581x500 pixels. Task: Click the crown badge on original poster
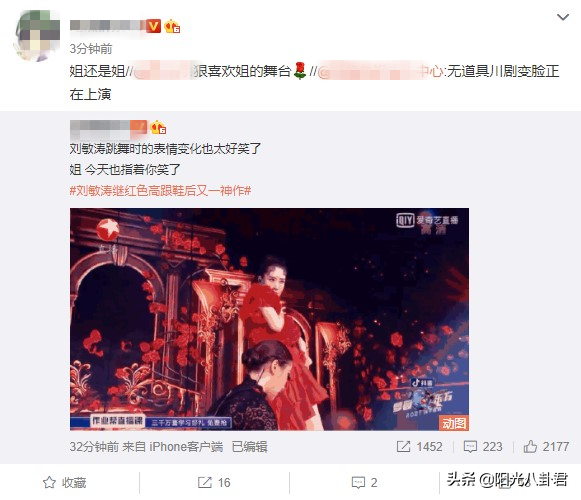158,128
